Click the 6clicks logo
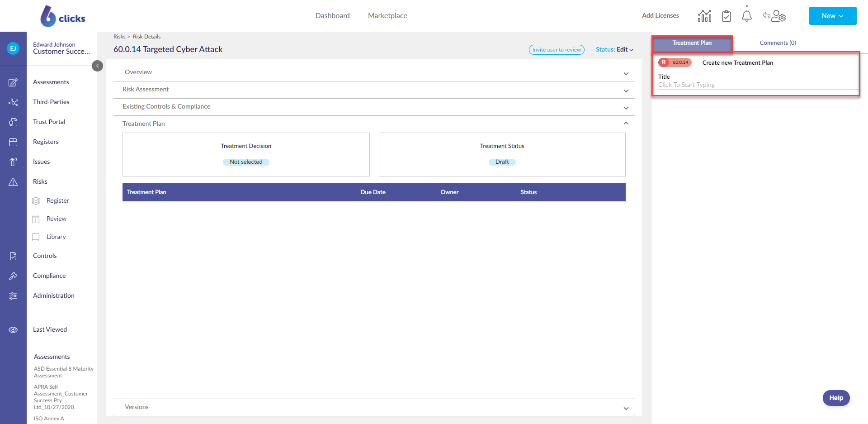868x424 pixels. click(63, 16)
